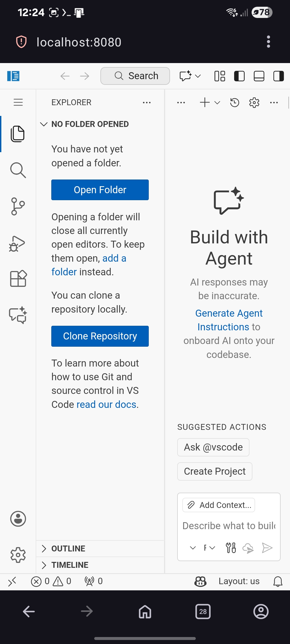
Task: Open the Source Control view
Action: 18,206
